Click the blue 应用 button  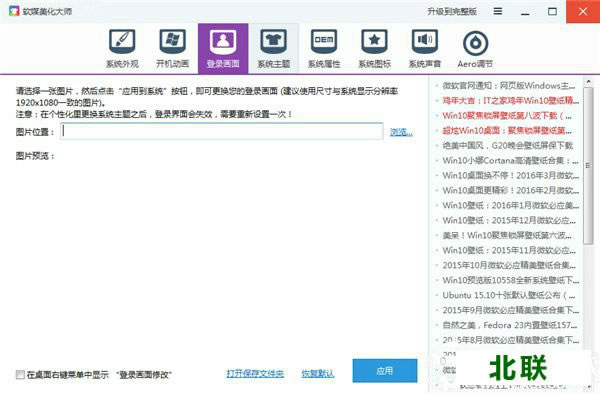[x=385, y=371]
